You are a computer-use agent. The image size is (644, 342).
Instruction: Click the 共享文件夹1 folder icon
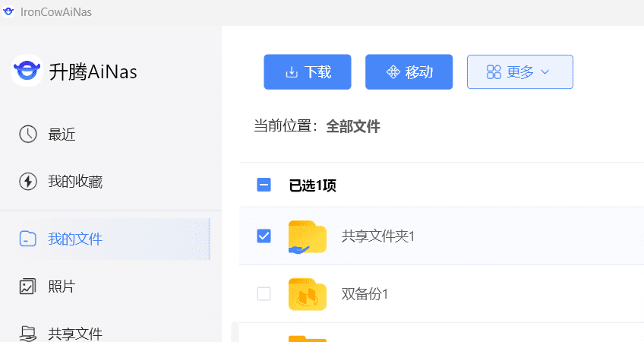(x=307, y=236)
